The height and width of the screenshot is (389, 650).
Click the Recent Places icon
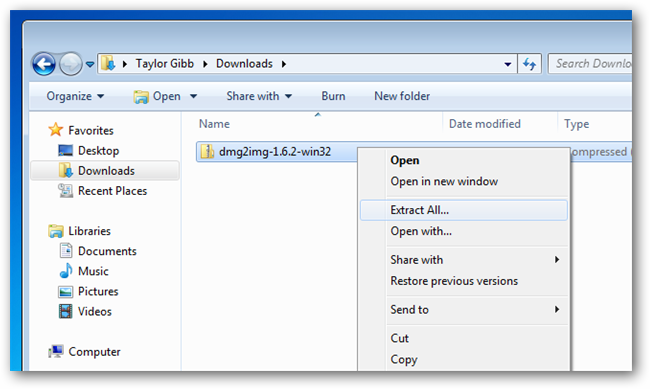pos(65,190)
